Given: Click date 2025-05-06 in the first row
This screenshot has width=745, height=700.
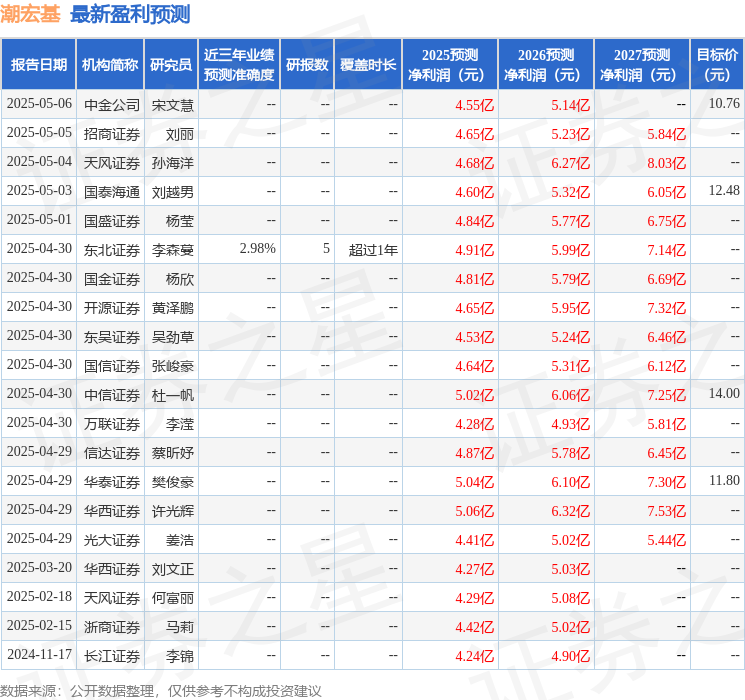Looking at the screenshot, I should click(39, 104).
